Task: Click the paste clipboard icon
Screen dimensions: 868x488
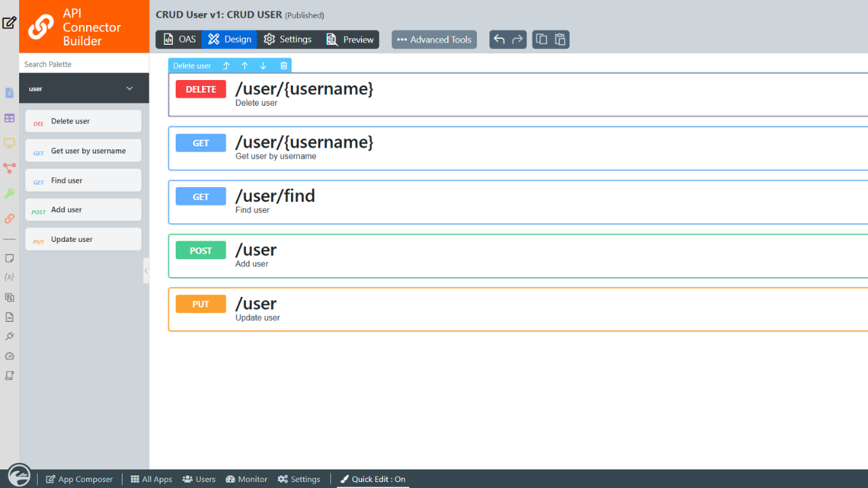Action: click(x=560, y=39)
